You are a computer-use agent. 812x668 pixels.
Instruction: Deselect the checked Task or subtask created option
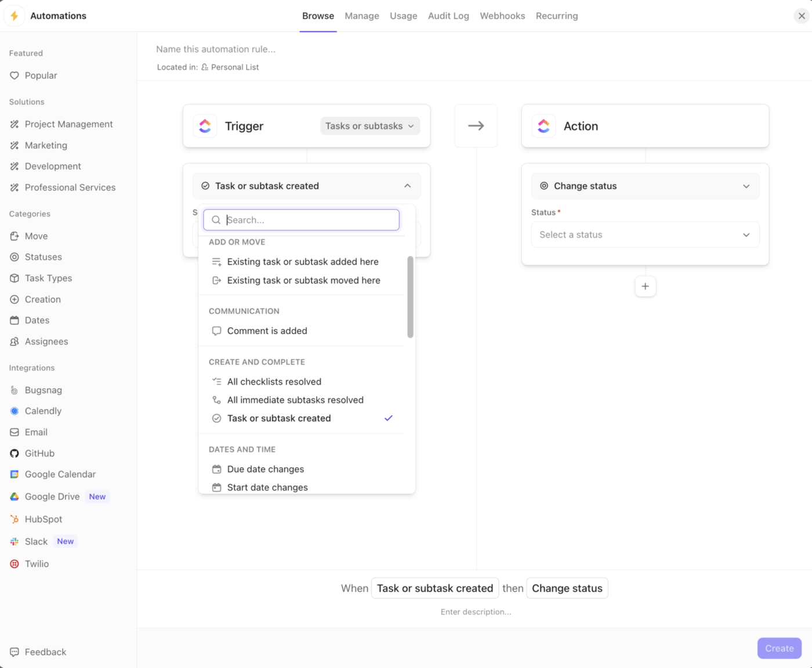pos(279,418)
